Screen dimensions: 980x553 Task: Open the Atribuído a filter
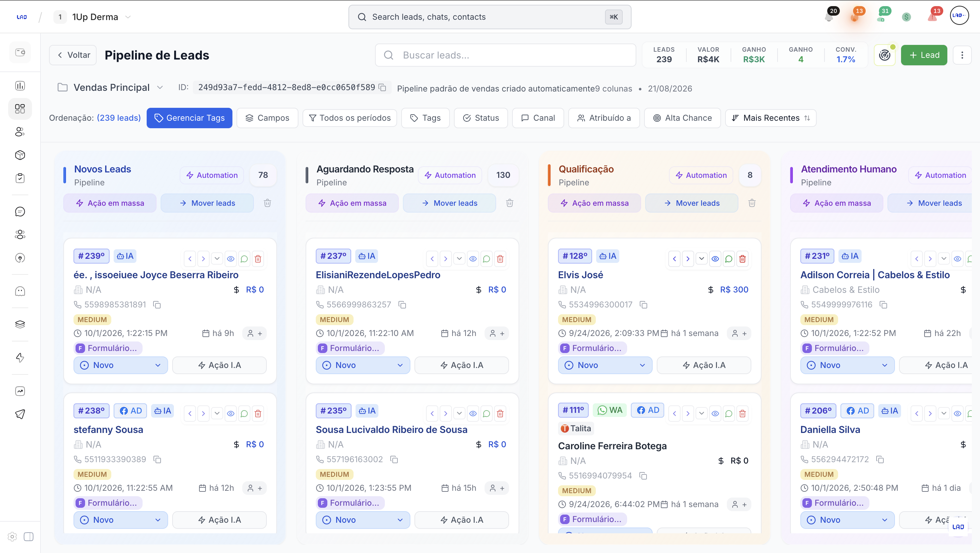604,118
